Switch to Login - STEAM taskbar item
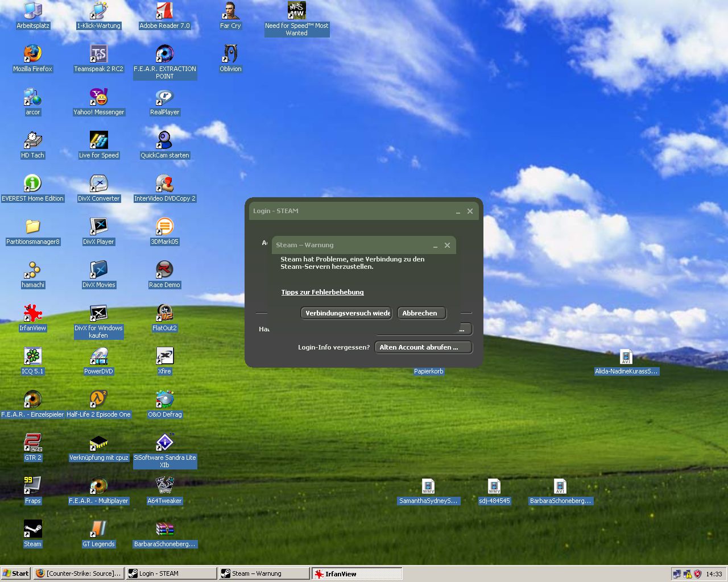 coord(171,573)
